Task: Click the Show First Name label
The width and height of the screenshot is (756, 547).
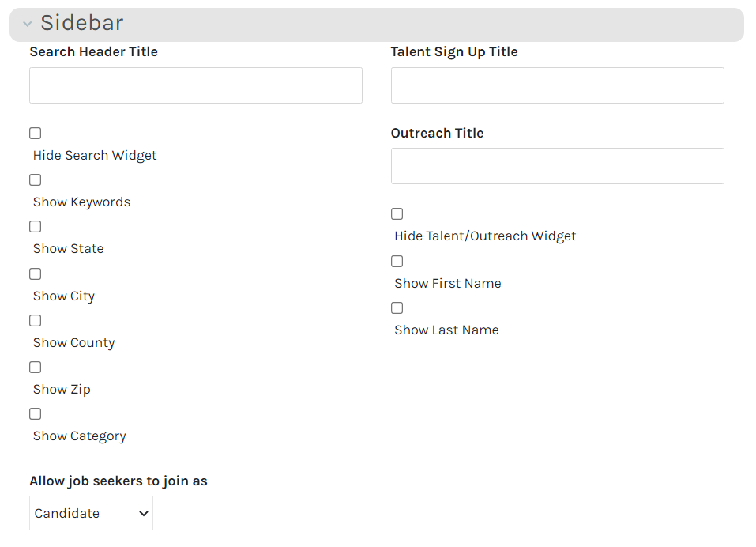Action: (447, 284)
